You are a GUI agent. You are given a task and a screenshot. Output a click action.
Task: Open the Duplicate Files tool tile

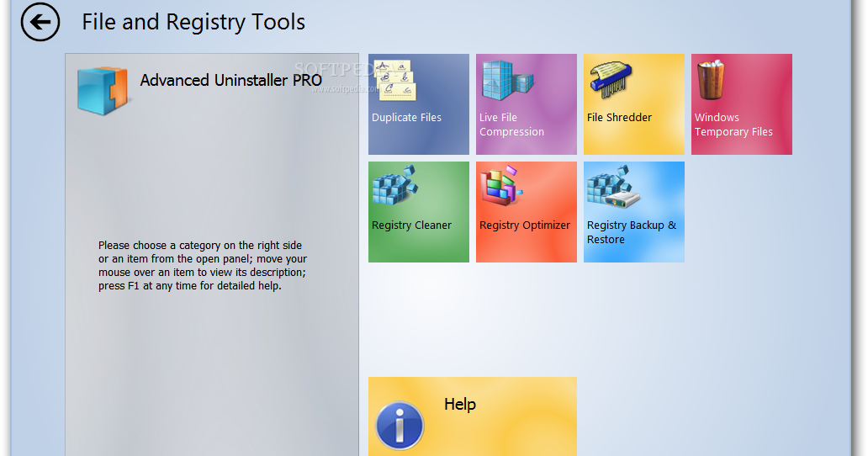419,104
